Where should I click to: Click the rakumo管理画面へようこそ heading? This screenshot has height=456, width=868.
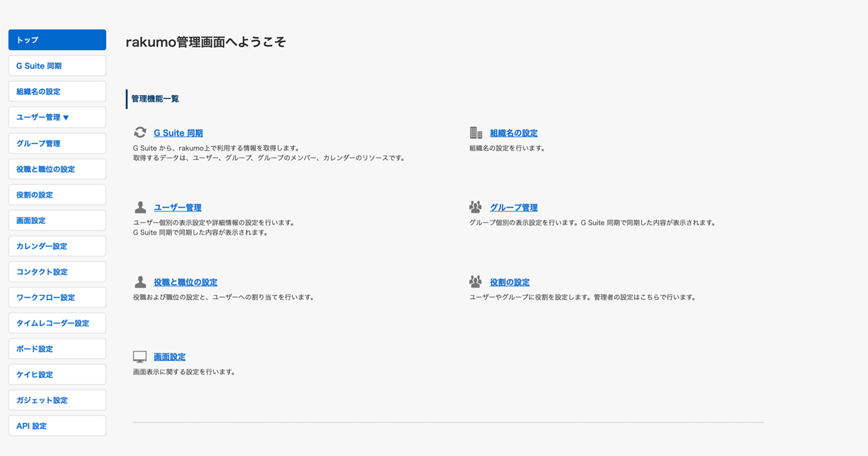pyautogui.click(x=206, y=42)
